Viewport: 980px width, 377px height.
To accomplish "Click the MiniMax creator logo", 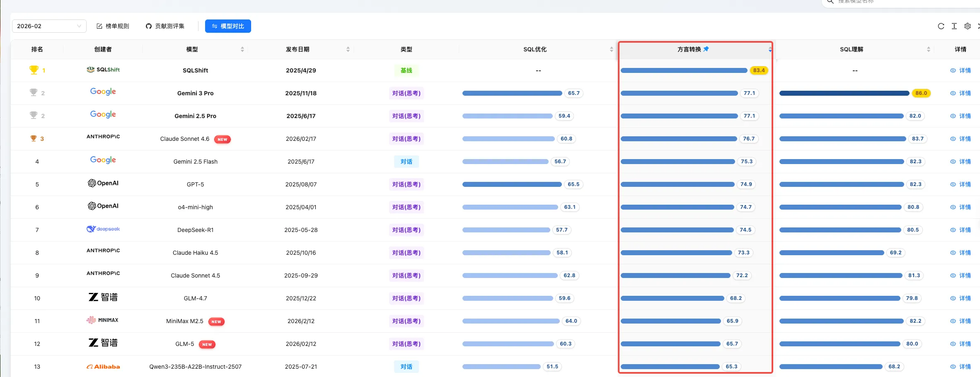I will (x=103, y=320).
